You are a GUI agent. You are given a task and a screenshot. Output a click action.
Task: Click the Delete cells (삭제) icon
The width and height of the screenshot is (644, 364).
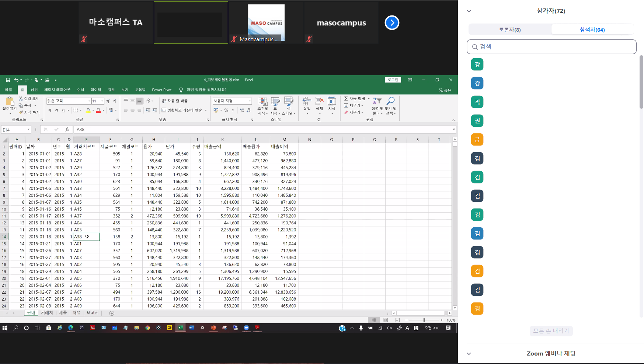click(x=319, y=102)
